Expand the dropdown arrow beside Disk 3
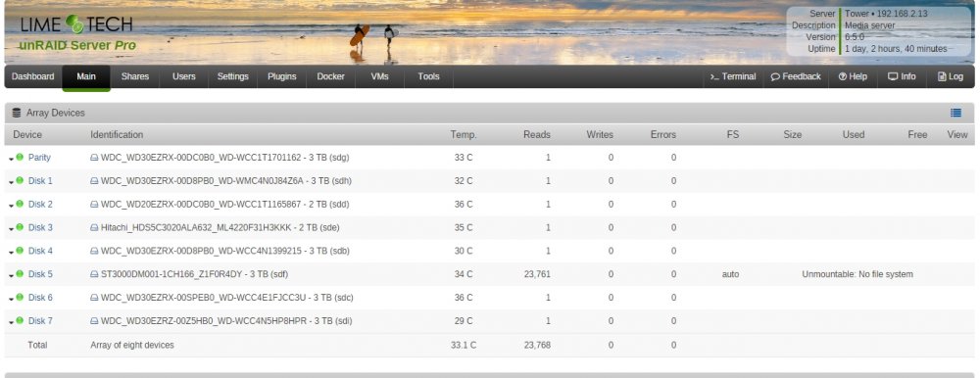980x378 pixels. 11,229
